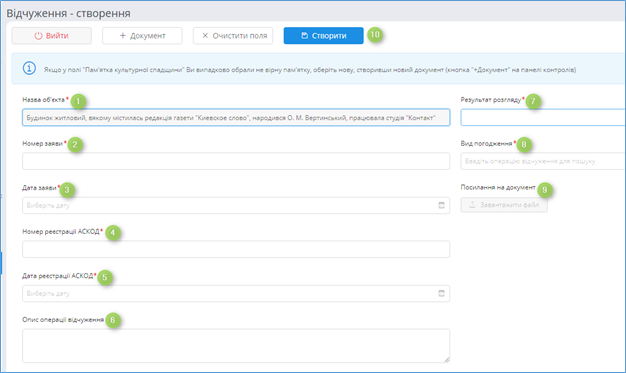This screenshot has width=626, height=373.
Task: Focus the Номер реєстрації АСКОД field
Action: point(236,249)
